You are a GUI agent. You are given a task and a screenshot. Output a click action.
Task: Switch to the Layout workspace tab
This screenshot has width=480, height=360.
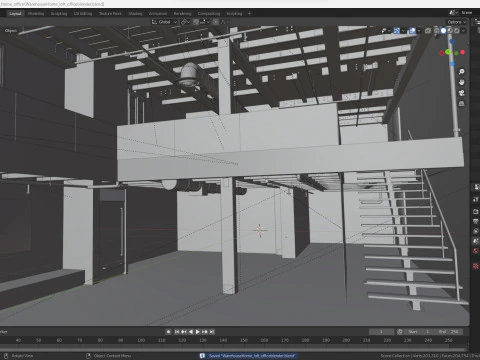point(15,13)
